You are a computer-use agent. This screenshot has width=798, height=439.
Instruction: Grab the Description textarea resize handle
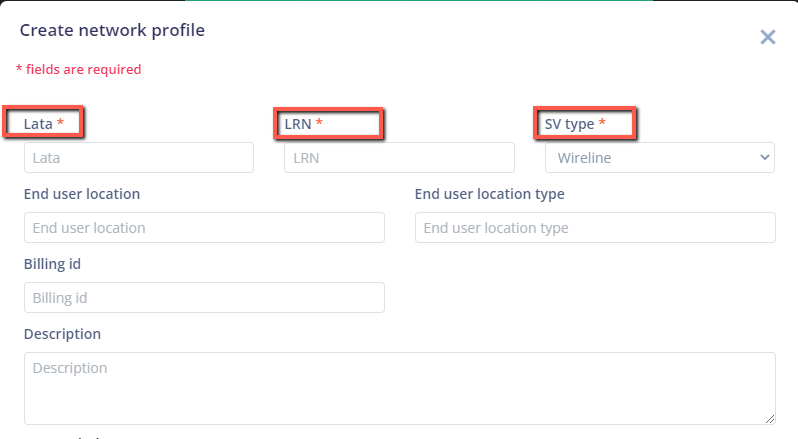[x=770, y=418]
